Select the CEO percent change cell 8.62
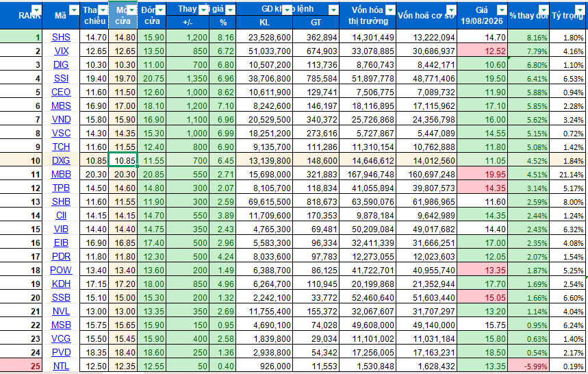 coord(222,92)
